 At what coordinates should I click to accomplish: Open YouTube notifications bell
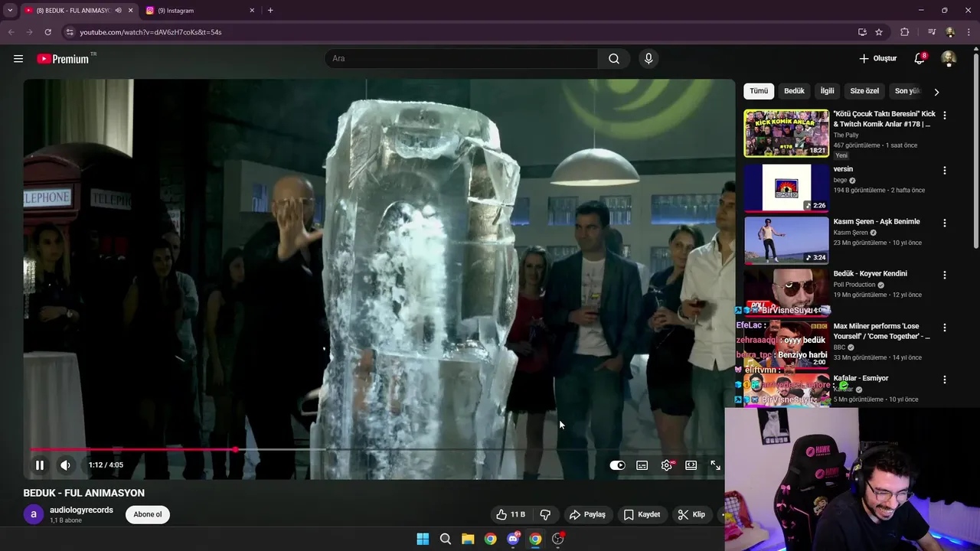[x=920, y=59]
